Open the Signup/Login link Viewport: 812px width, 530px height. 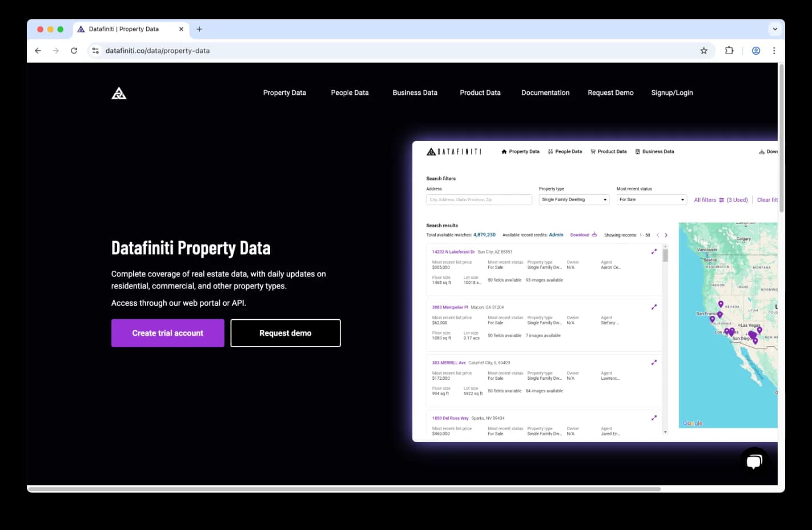672,93
